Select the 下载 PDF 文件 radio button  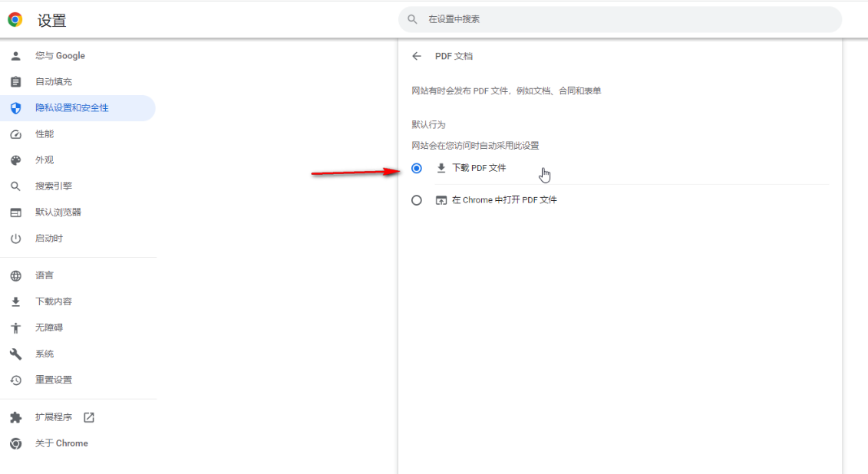pyautogui.click(x=417, y=168)
